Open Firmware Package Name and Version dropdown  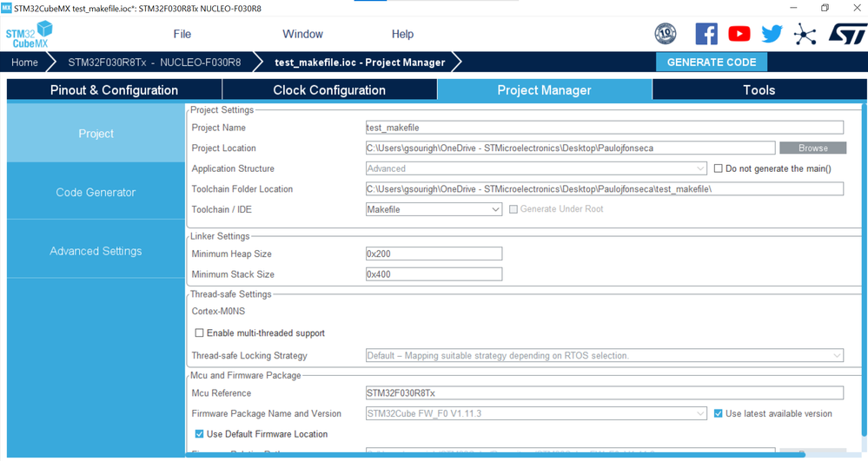pyautogui.click(x=536, y=413)
